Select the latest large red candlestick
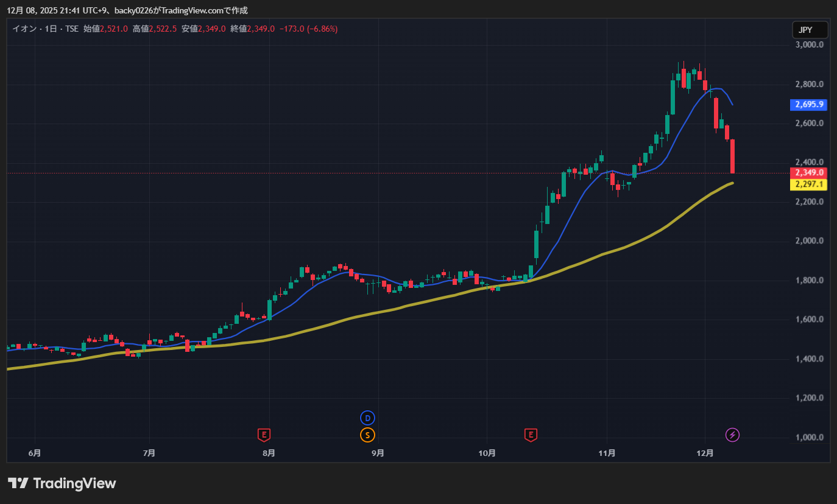The height and width of the screenshot is (504, 837). (732, 156)
